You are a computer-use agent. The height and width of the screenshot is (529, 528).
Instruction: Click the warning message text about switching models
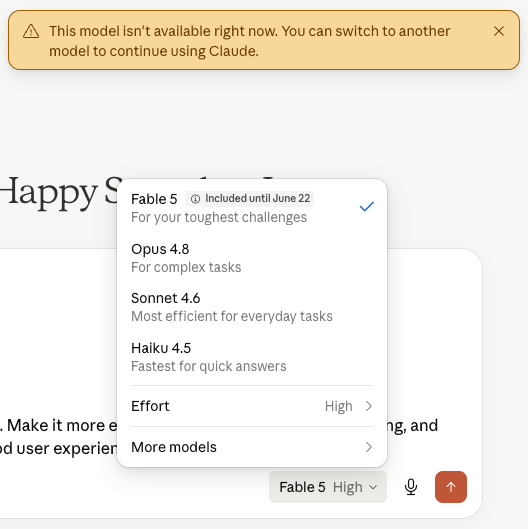coord(250,41)
